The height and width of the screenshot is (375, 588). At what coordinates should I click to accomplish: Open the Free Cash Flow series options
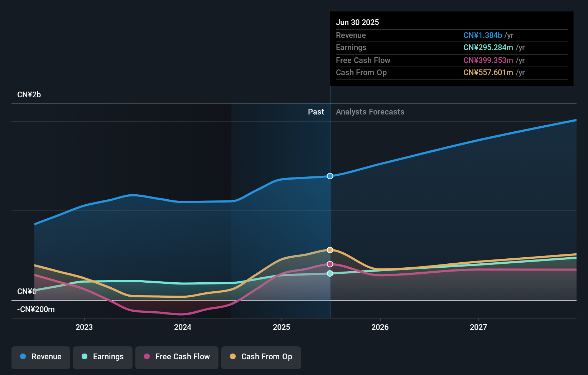pyautogui.click(x=177, y=357)
